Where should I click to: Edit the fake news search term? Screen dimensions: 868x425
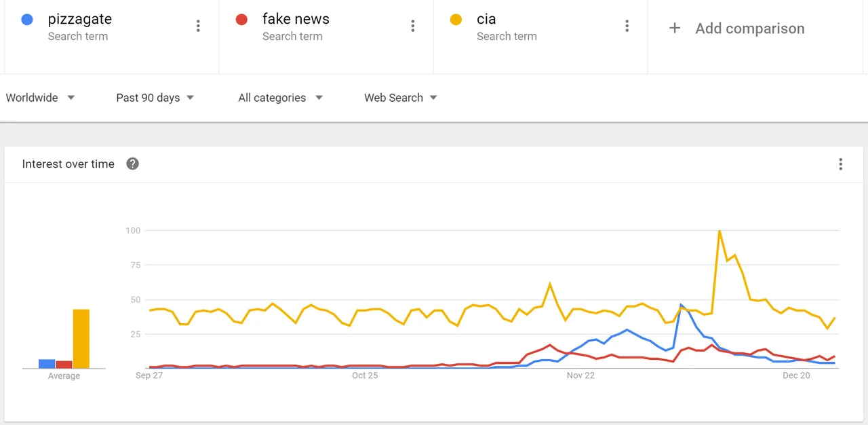[x=296, y=19]
